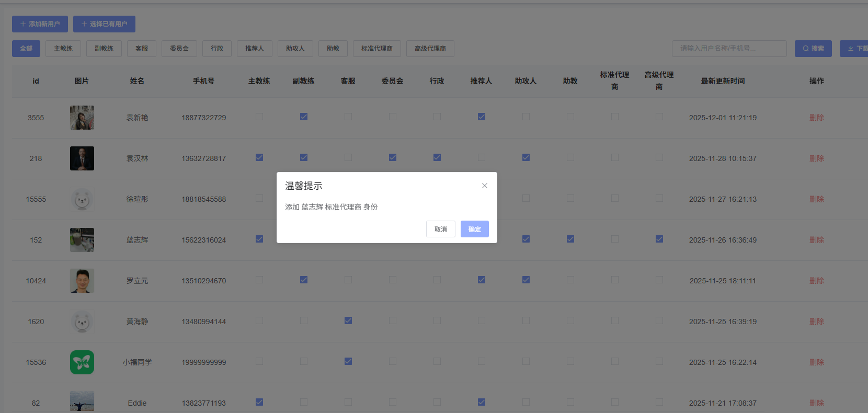Uncheck 主教练 for Eddie
Screen dimensions: 868x413
pos(259,402)
